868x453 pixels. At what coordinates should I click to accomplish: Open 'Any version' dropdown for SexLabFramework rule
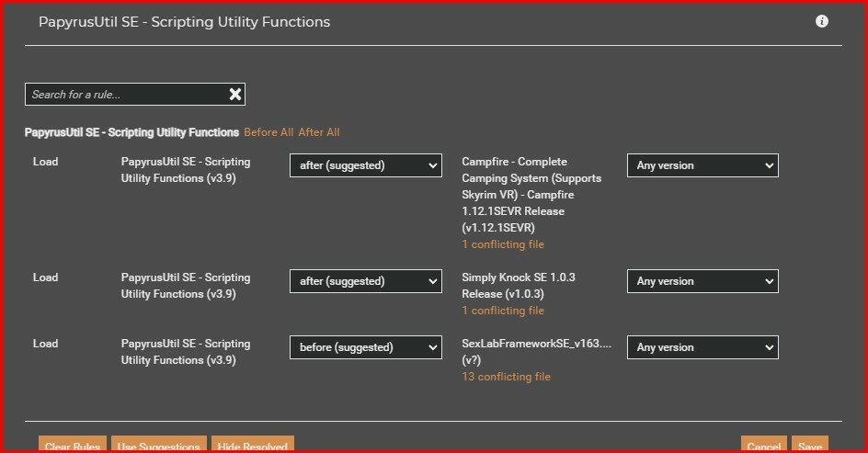pyautogui.click(x=702, y=347)
